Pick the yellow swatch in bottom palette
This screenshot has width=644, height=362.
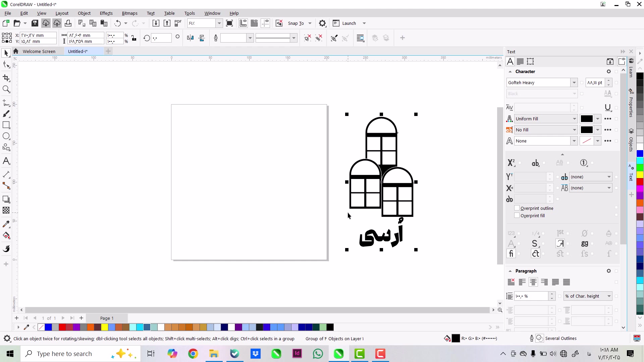pyautogui.click(x=105, y=327)
